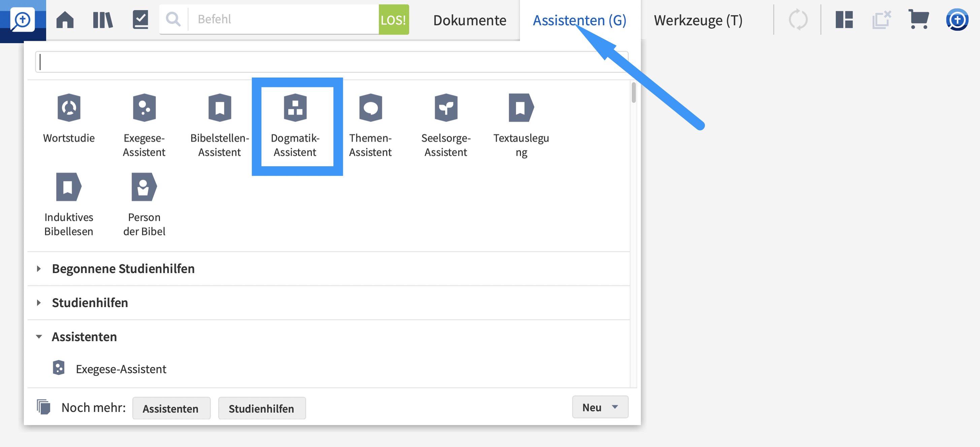Open the Seelsorge-Assistent icon
Screen dimensions: 980x447
point(446,108)
